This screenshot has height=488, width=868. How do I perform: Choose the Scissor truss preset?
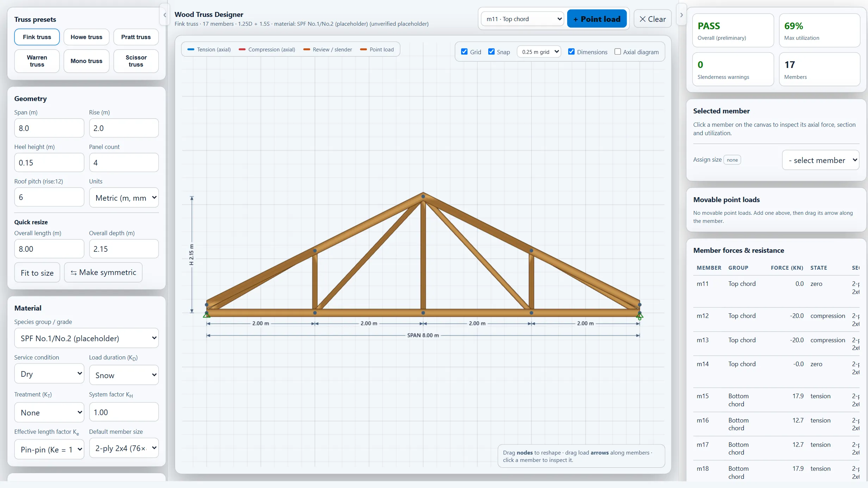[136, 61]
